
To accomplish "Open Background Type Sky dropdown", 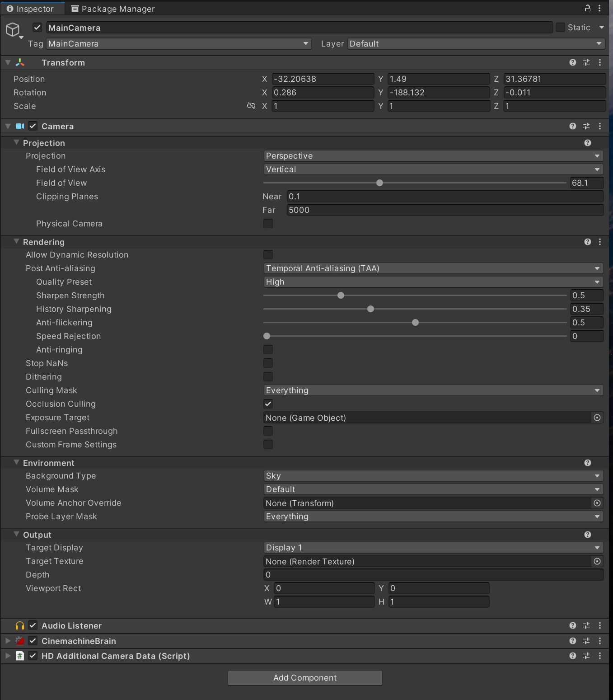I will pyautogui.click(x=433, y=476).
